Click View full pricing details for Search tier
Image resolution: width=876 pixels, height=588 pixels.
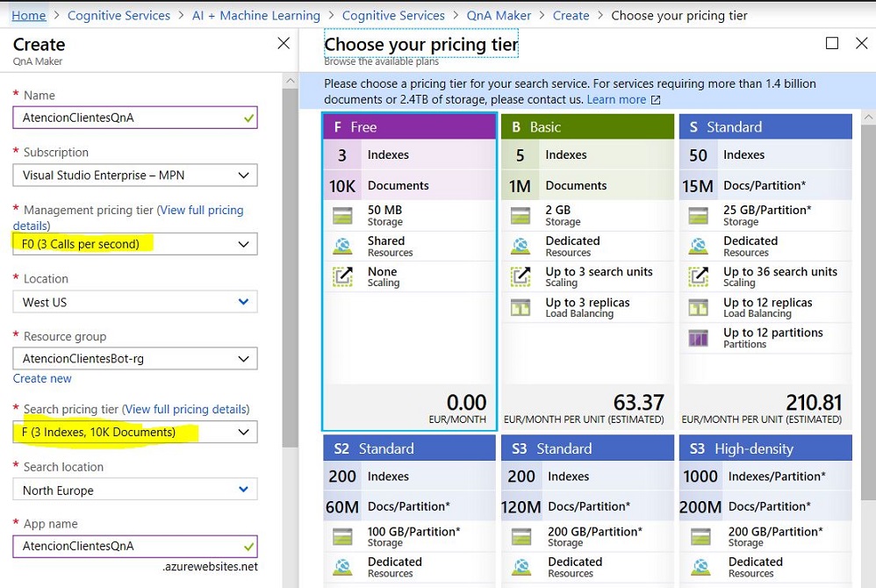click(187, 409)
